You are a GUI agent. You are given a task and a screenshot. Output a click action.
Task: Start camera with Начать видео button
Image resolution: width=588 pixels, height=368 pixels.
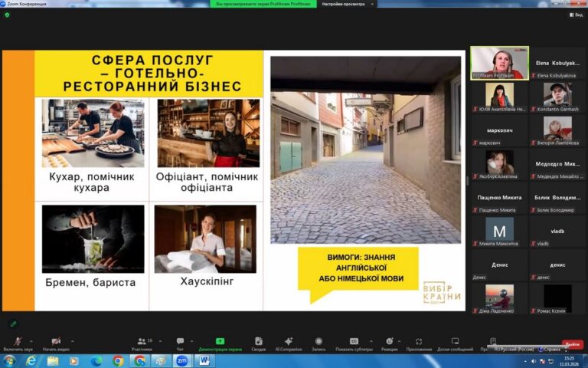pos(56,342)
